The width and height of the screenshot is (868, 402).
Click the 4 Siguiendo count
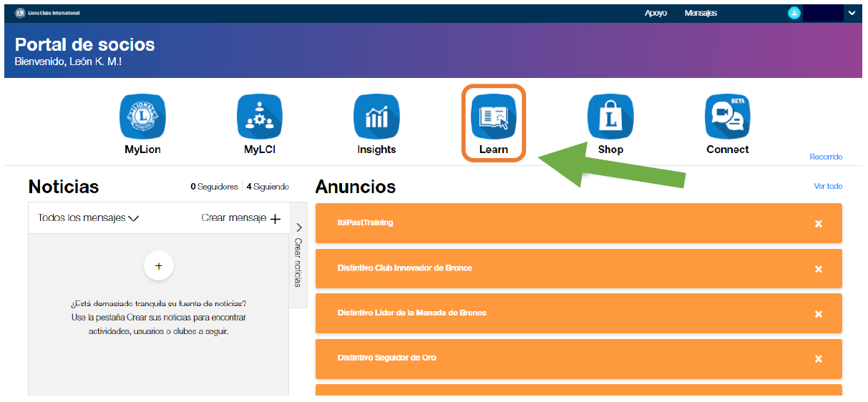click(x=268, y=187)
